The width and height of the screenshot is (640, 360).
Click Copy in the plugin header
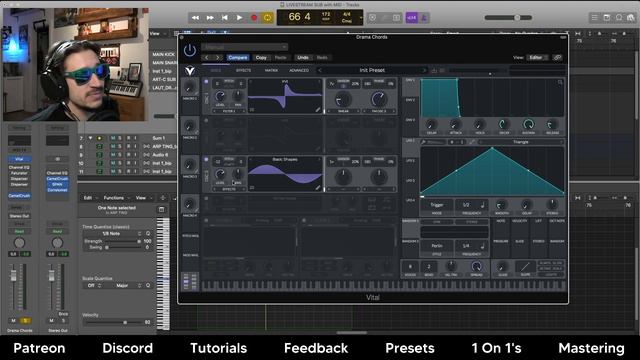coord(261,58)
